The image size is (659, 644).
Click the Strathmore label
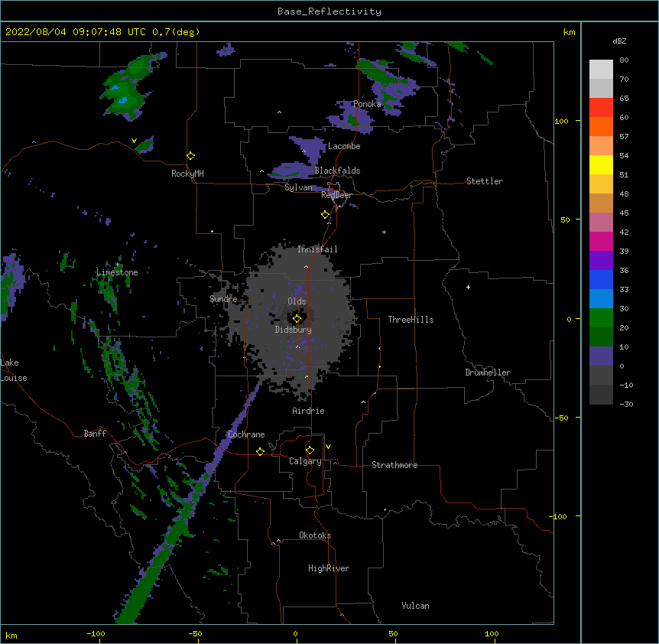tap(394, 465)
